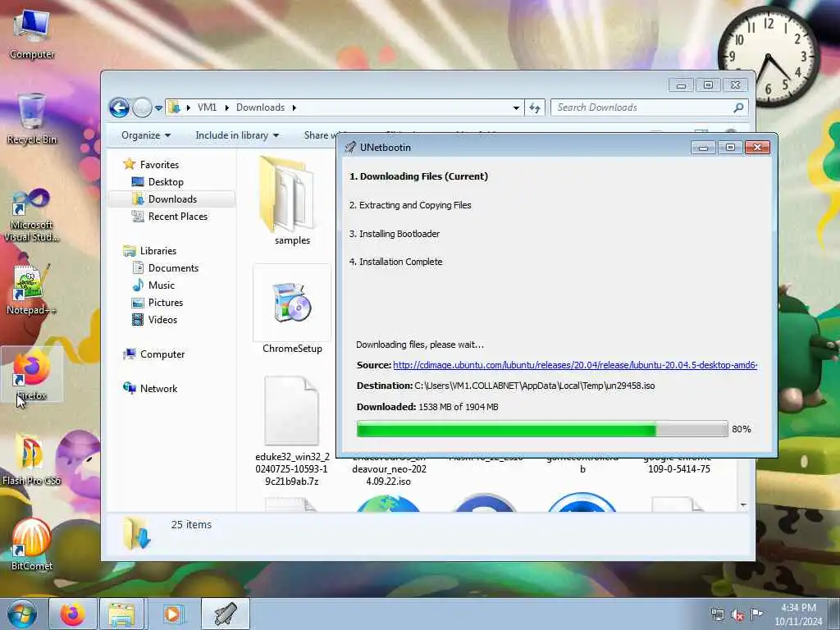Select the BitComet desktop shortcut
Image resolution: width=840 pixels, height=630 pixels.
point(32,545)
